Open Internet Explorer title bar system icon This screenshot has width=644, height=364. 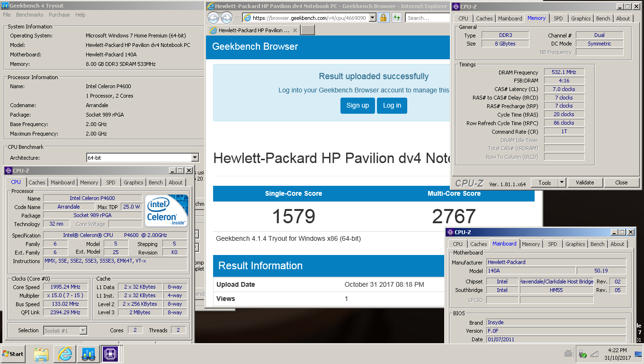[211, 6]
